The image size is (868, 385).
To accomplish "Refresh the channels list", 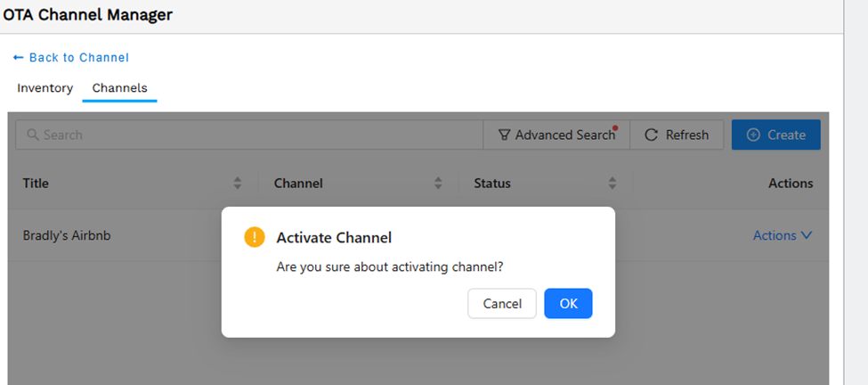I will click(x=677, y=135).
